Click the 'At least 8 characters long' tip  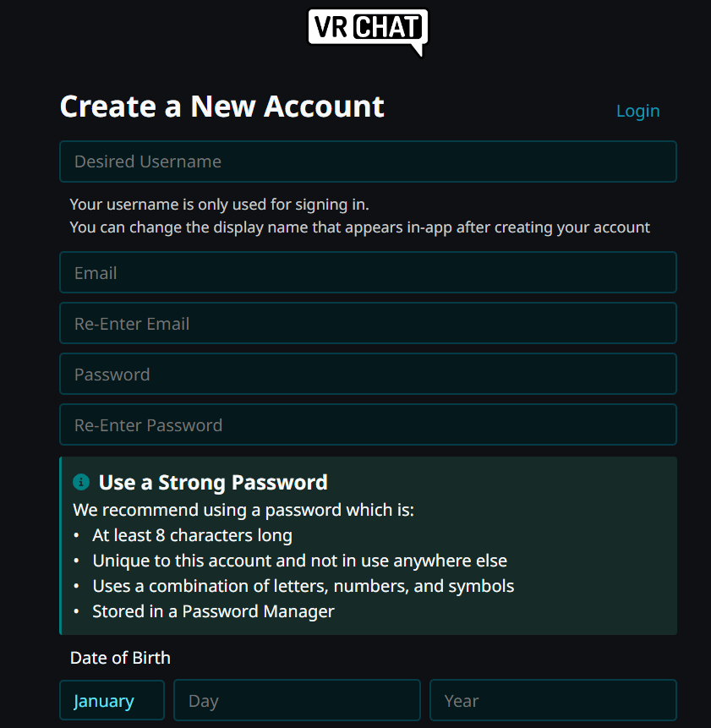pyautogui.click(x=192, y=535)
